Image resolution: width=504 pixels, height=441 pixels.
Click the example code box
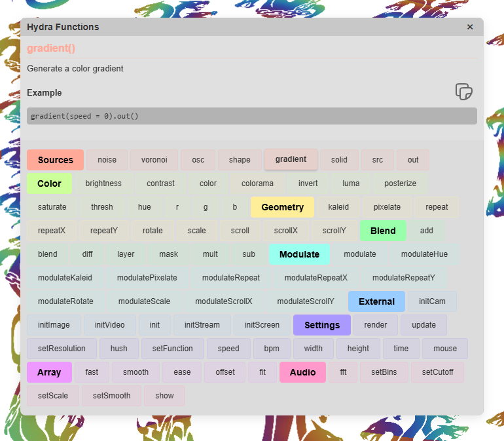click(252, 116)
